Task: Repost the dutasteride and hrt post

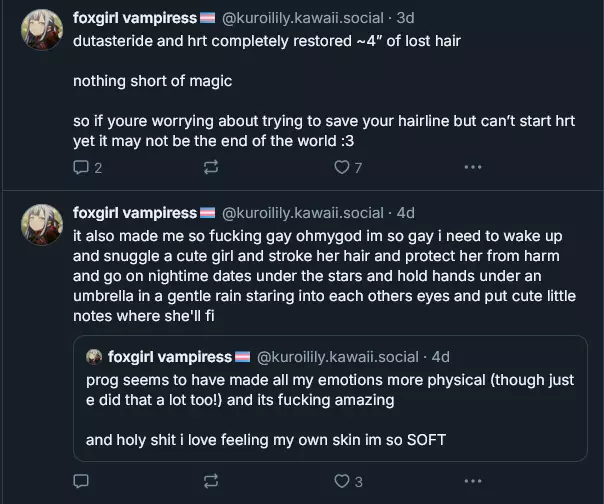Action: tap(211, 168)
